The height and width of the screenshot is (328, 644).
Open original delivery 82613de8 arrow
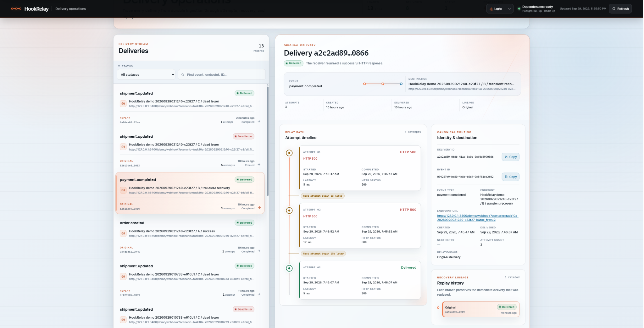(x=259, y=165)
